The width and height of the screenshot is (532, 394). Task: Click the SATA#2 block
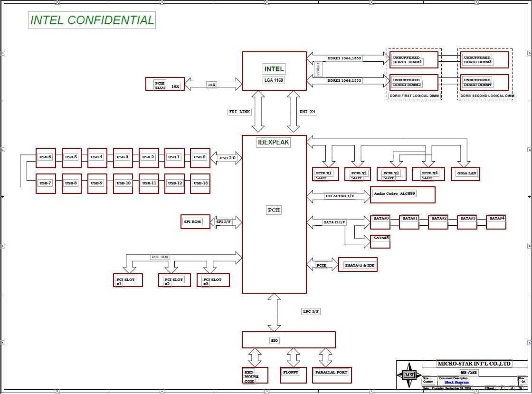(x=438, y=222)
